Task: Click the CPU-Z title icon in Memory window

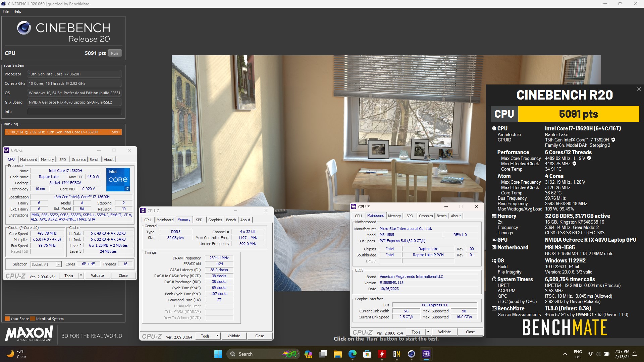Action: [x=143, y=210]
